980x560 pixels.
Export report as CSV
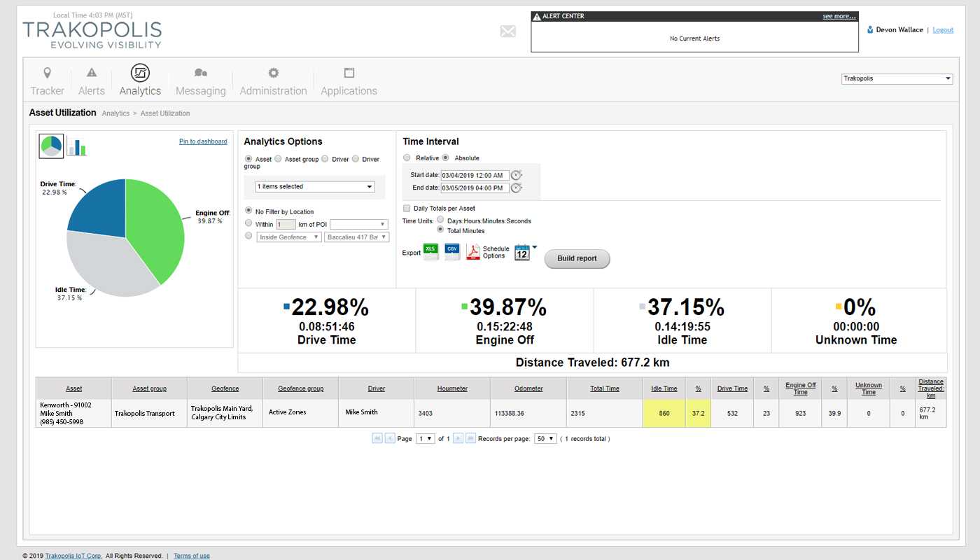click(452, 252)
